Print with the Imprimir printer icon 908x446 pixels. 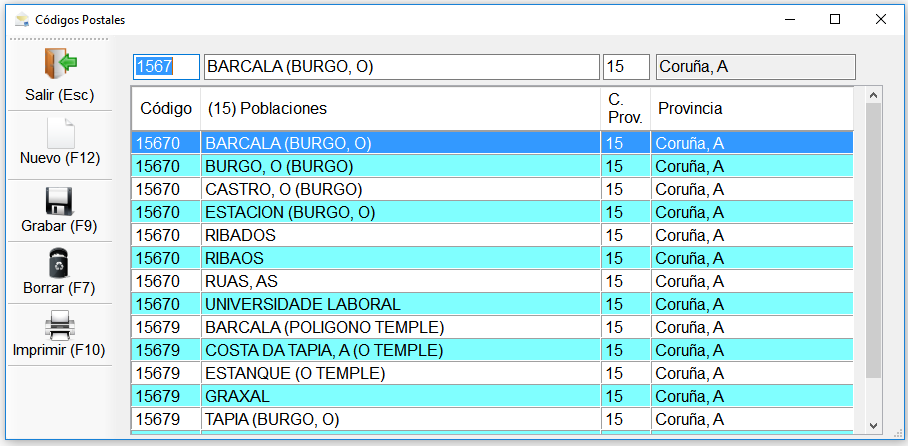coord(60,326)
